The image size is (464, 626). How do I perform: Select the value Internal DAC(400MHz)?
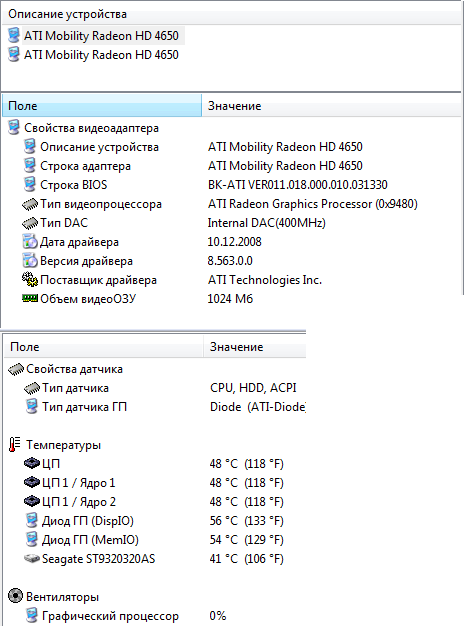pos(267,223)
